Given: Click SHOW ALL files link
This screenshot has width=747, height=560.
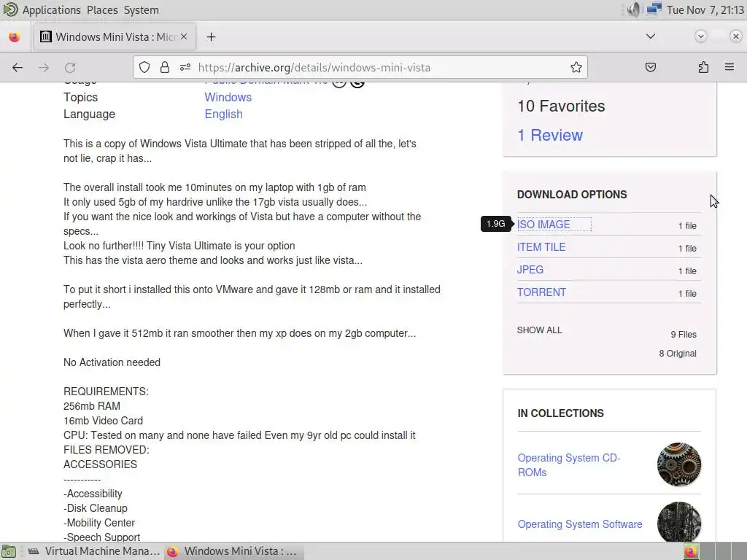Looking at the screenshot, I should coord(539,330).
